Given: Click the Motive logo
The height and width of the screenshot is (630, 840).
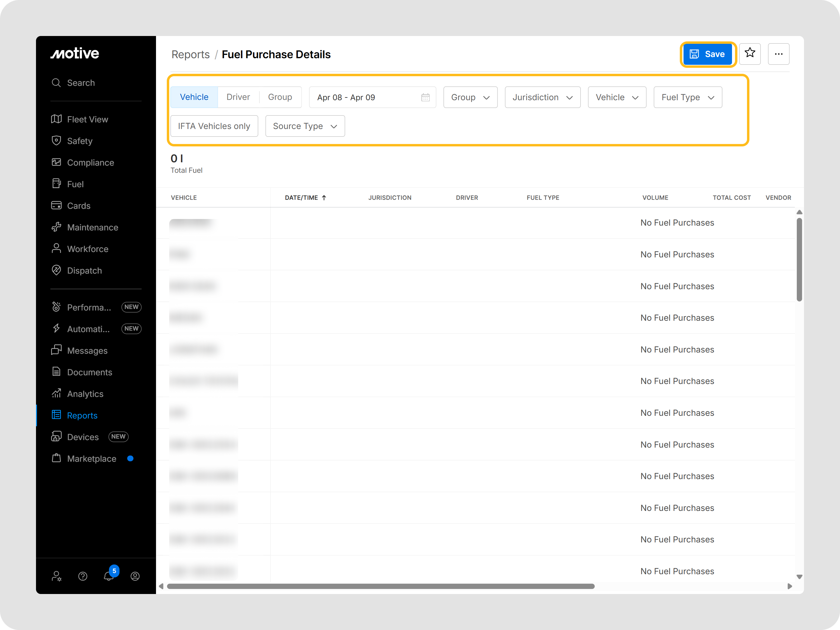Looking at the screenshot, I should [75, 53].
